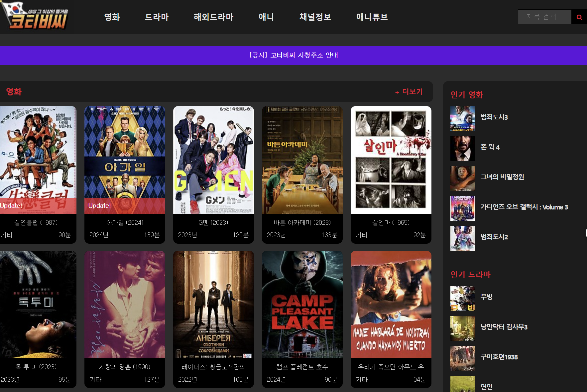Click the 바튼 아카데미 (2023) title text
The image size is (587, 392).
(x=302, y=222)
